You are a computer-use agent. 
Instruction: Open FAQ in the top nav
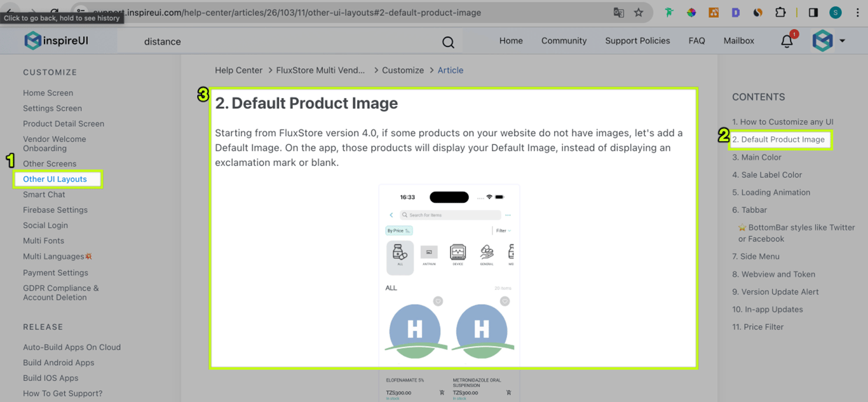pyautogui.click(x=696, y=41)
